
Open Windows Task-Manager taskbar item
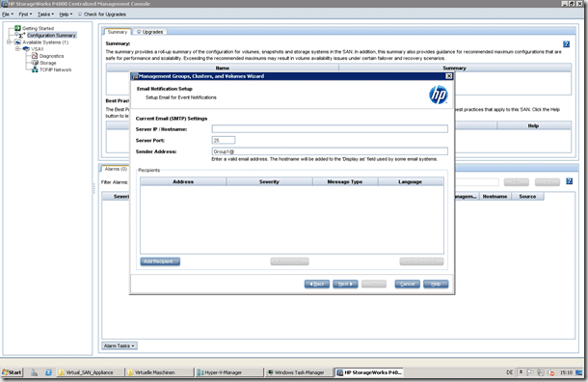(x=299, y=372)
